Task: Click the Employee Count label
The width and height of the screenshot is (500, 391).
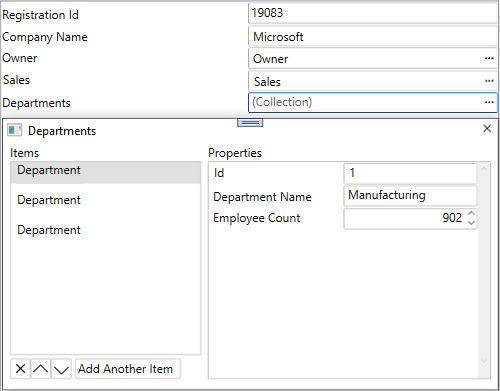Action: (x=257, y=218)
